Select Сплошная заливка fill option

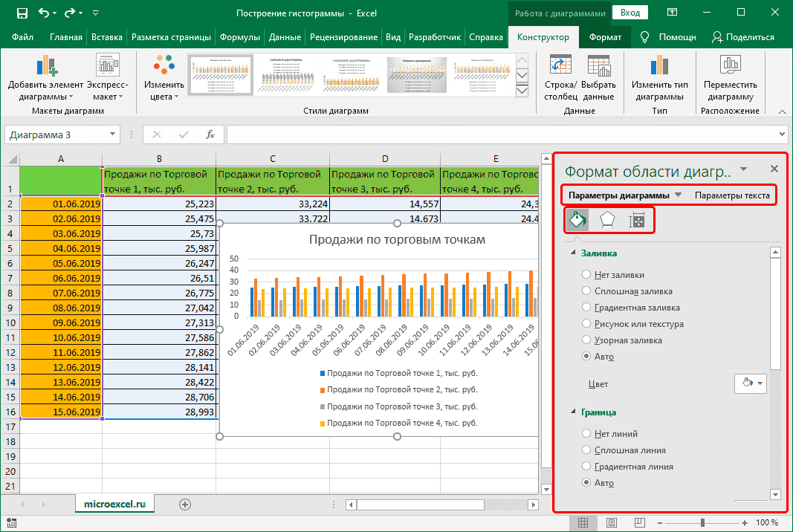(587, 291)
